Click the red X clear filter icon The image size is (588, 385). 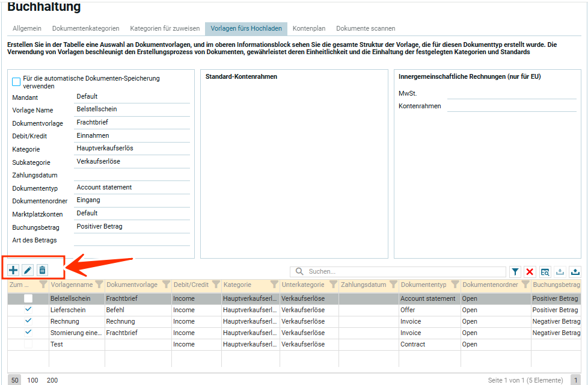pyautogui.click(x=530, y=272)
